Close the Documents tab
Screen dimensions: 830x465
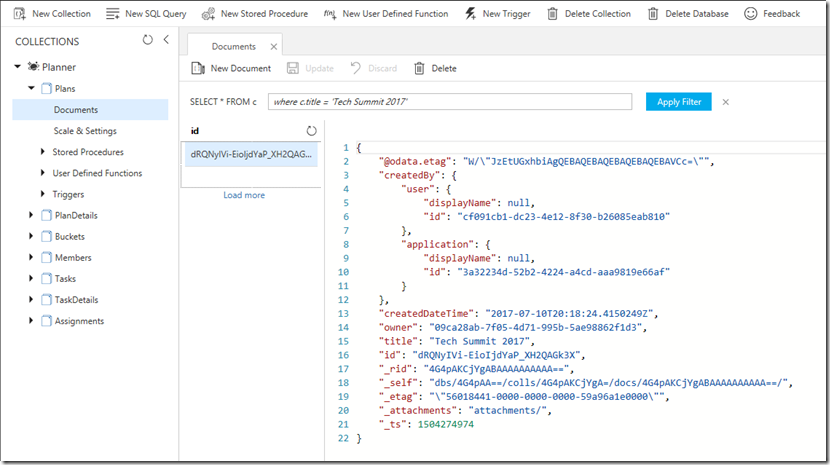(x=274, y=47)
